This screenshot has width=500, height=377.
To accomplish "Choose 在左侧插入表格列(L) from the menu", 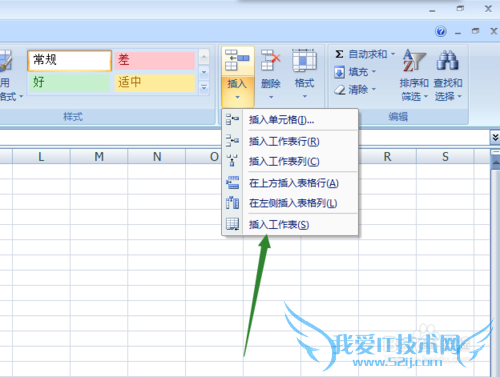I will tap(290, 203).
